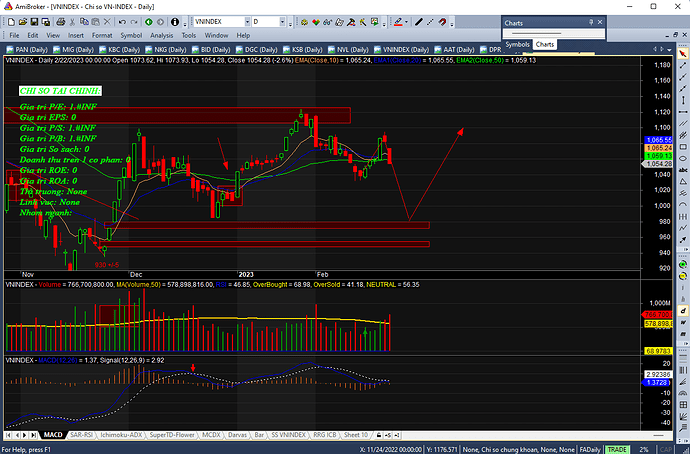Switch to the DGC (Daily) chart tab
690x454 pixels.
click(x=257, y=49)
